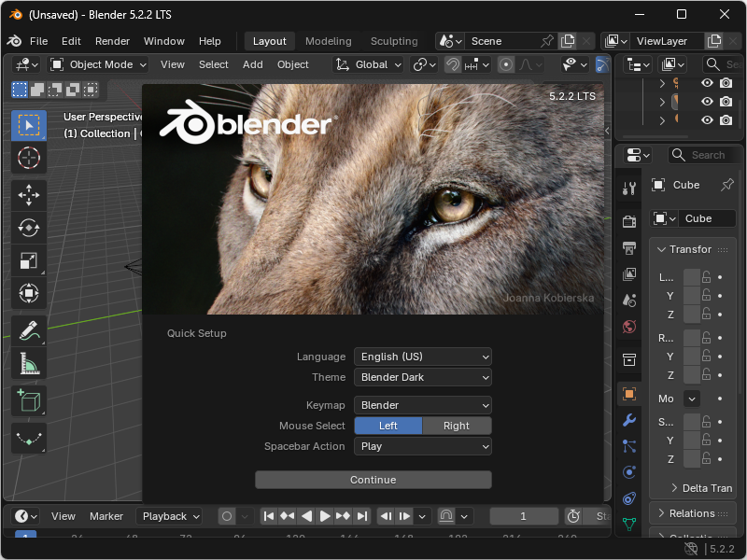Select the Measure tool

[x=29, y=363]
